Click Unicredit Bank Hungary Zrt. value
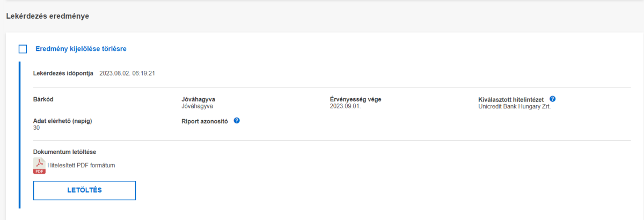The height and width of the screenshot is (220, 644). tap(514, 106)
